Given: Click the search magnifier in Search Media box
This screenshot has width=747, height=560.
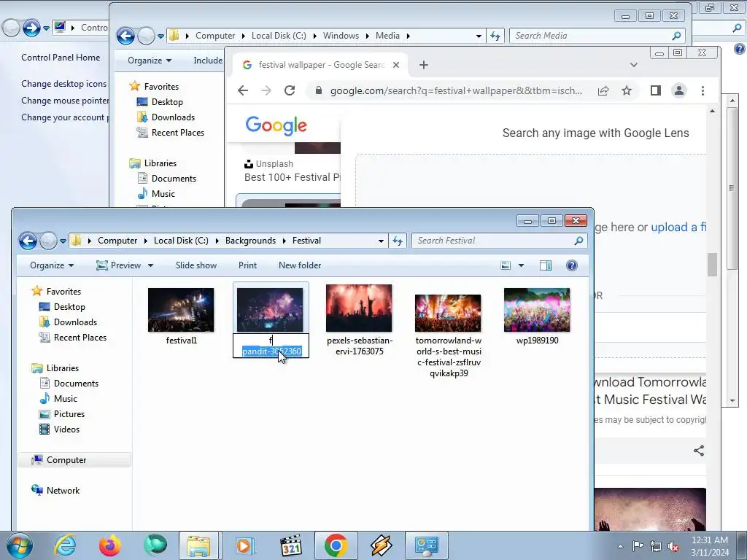Looking at the screenshot, I should tap(676, 36).
